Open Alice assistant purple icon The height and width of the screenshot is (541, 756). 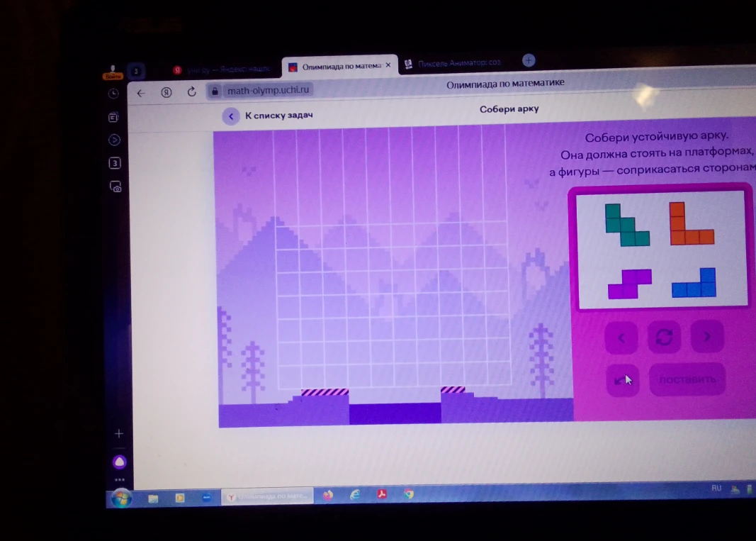click(x=120, y=462)
